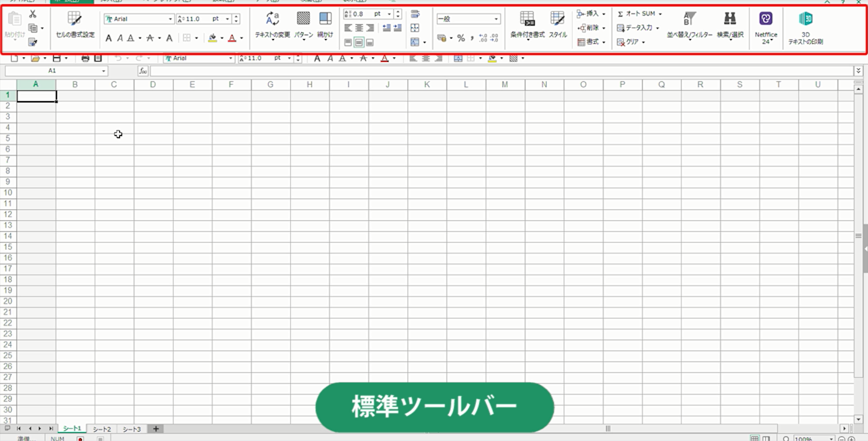Toggle bold formatting
This screenshot has height=441, width=868.
pyautogui.click(x=108, y=38)
